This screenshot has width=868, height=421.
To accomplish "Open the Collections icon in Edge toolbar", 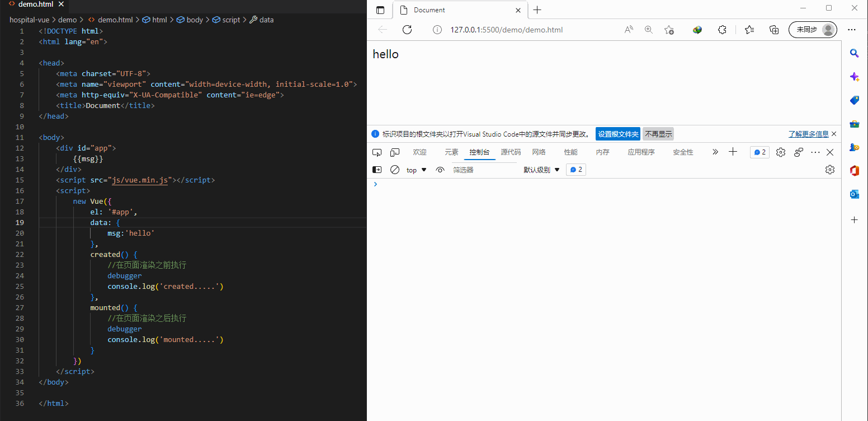I will pos(774,30).
